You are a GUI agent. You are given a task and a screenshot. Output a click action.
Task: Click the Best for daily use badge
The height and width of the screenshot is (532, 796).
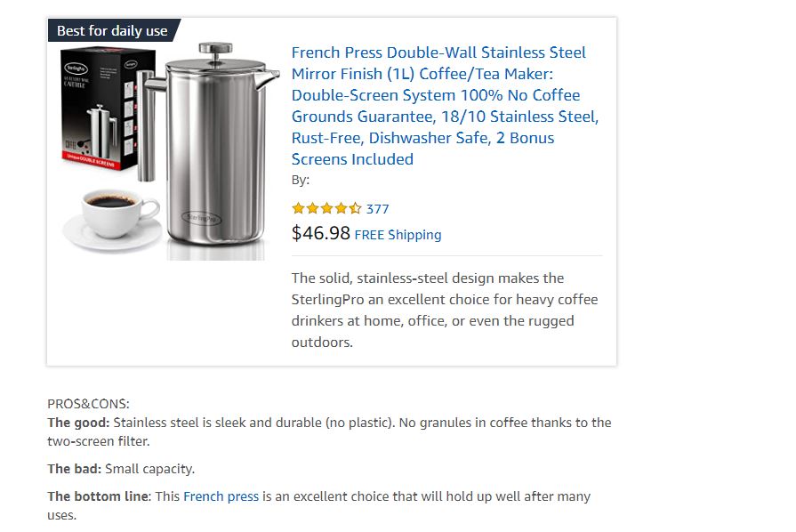[112, 30]
